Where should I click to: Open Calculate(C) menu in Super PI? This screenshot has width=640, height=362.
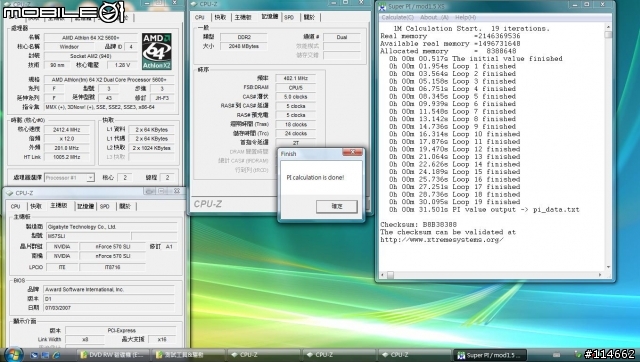398,18
